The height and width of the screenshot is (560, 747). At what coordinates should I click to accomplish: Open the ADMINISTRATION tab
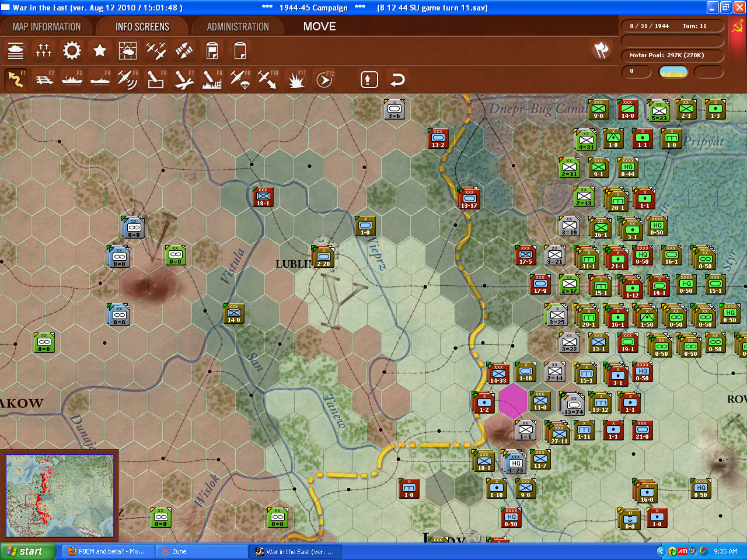pos(238,27)
